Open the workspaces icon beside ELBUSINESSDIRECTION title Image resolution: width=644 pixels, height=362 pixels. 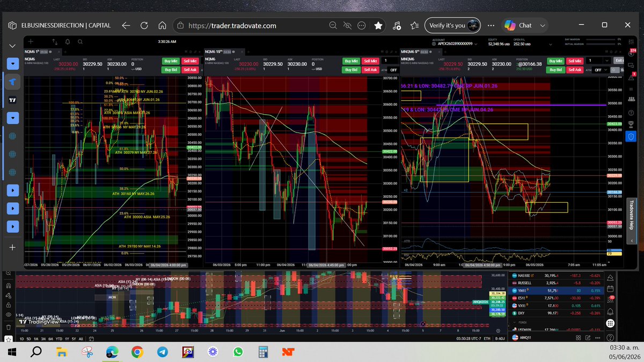click(x=12, y=25)
